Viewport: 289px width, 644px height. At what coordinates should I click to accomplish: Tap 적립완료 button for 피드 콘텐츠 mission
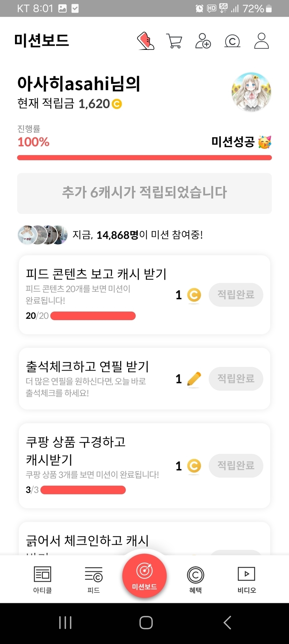(236, 295)
